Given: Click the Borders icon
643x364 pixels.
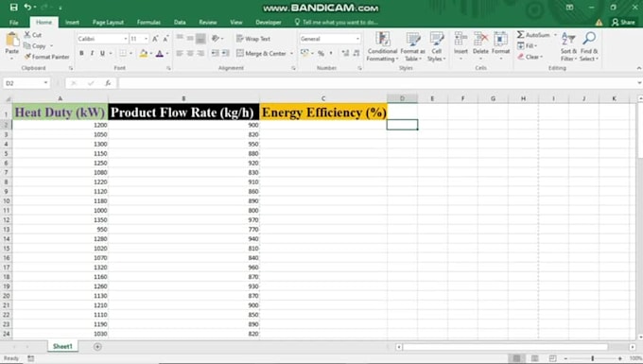Looking at the screenshot, I should coord(123,53).
